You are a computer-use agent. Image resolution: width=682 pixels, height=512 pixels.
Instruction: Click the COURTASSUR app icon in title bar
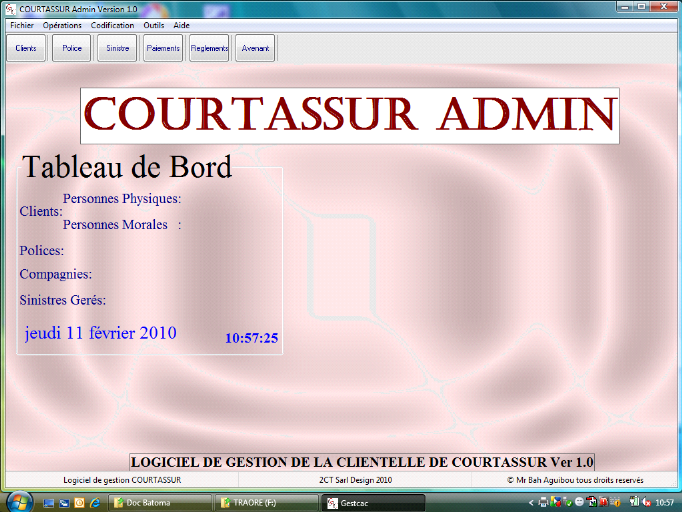11,9
